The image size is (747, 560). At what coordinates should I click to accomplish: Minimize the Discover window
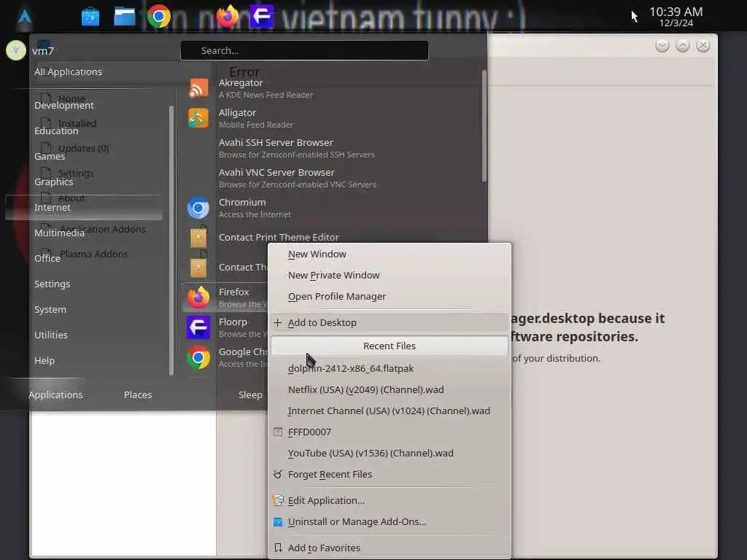[662, 46]
